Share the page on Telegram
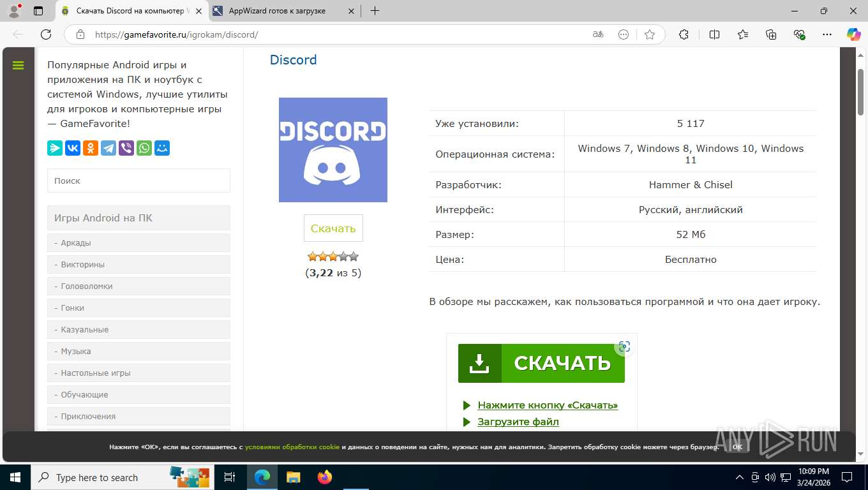Image resolution: width=868 pixels, height=490 pixels. pos(108,148)
